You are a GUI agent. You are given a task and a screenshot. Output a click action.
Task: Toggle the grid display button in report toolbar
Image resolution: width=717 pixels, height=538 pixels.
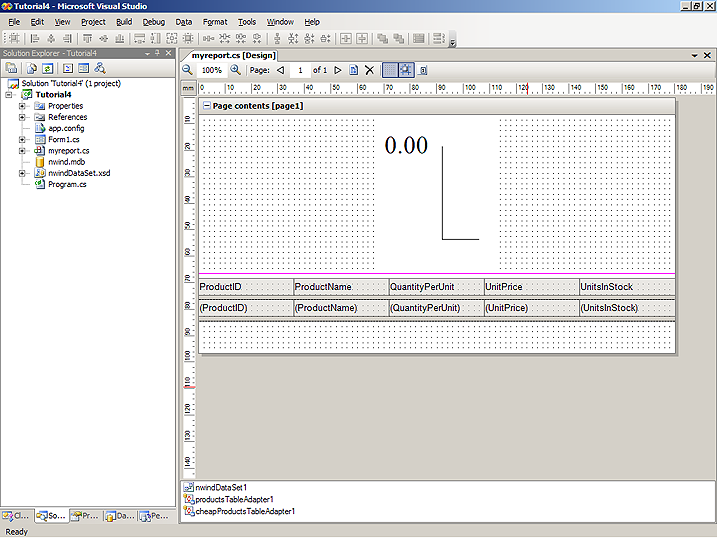[x=390, y=70]
